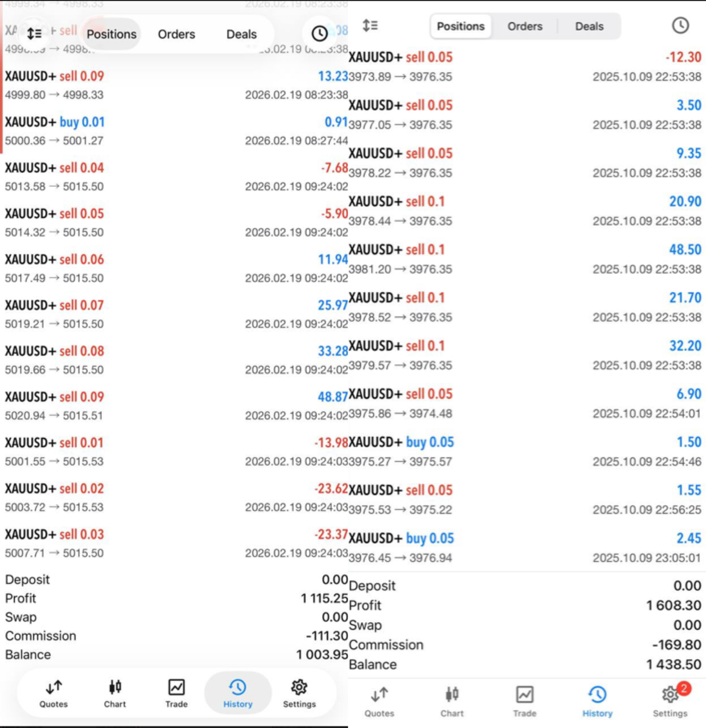Open the sell 0.1 trade with profit 48.50
Screen dimensions: 706x728
coord(525,259)
